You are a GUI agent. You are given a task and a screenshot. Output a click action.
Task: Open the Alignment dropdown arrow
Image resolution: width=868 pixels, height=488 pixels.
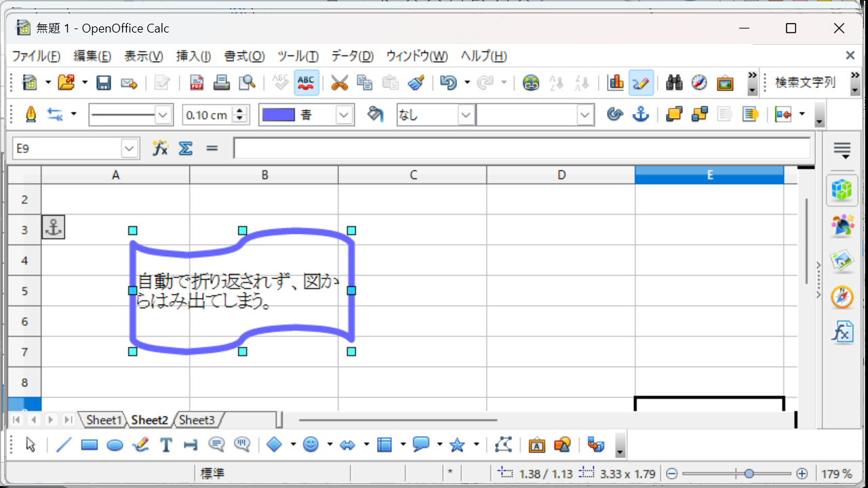(x=802, y=115)
